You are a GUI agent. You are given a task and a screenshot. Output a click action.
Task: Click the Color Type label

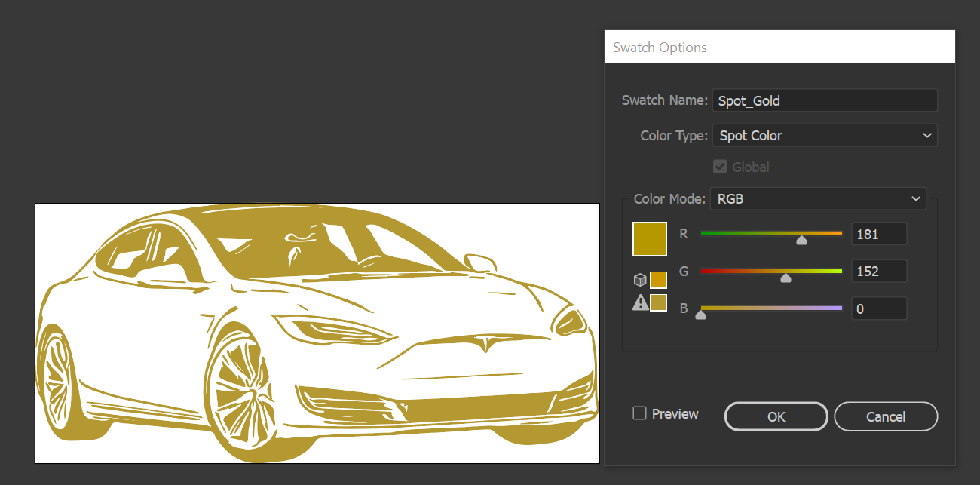[x=674, y=136]
